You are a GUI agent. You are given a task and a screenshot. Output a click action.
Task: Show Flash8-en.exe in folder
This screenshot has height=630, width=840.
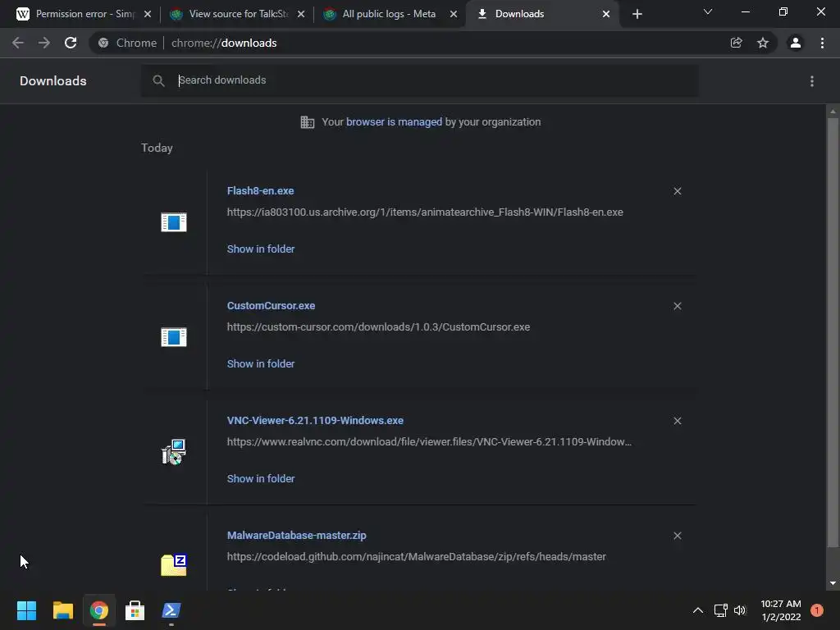point(261,249)
